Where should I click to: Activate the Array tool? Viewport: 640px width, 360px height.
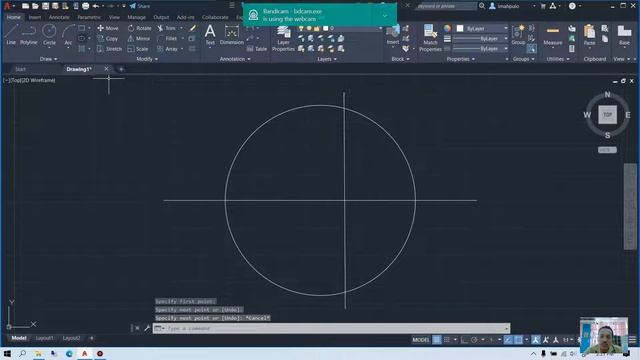tap(167, 49)
